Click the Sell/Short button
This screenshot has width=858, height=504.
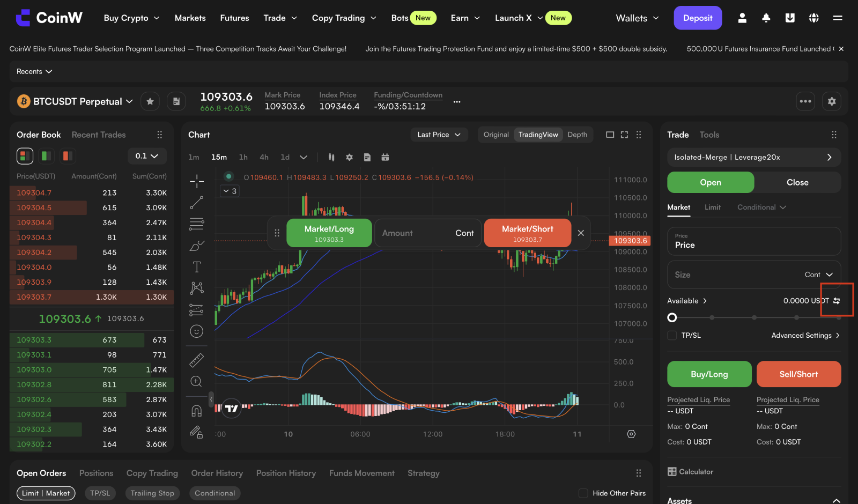[x=798, y=374]
